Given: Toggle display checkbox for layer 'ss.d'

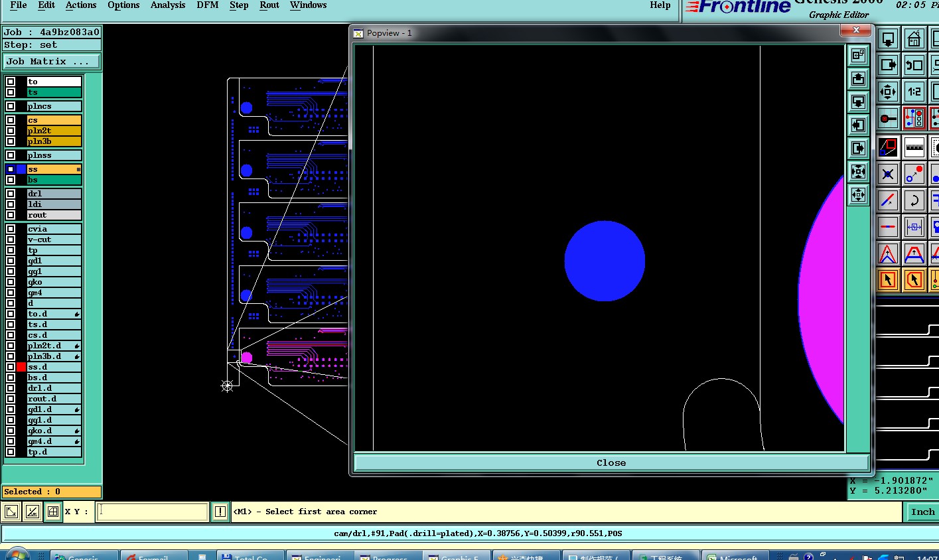Looking at the screenshot, I should click(x=11, y=367).
